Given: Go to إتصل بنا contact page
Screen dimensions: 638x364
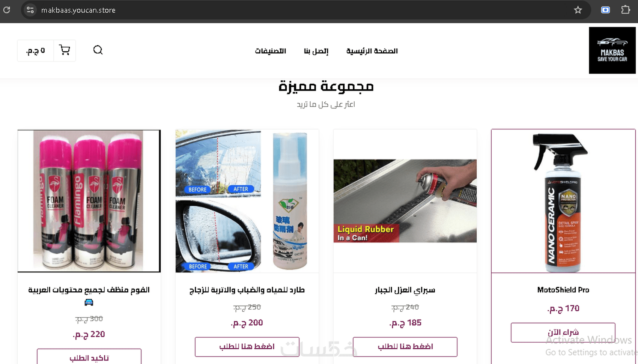Looking at the screenshot, I should [316, 51].
